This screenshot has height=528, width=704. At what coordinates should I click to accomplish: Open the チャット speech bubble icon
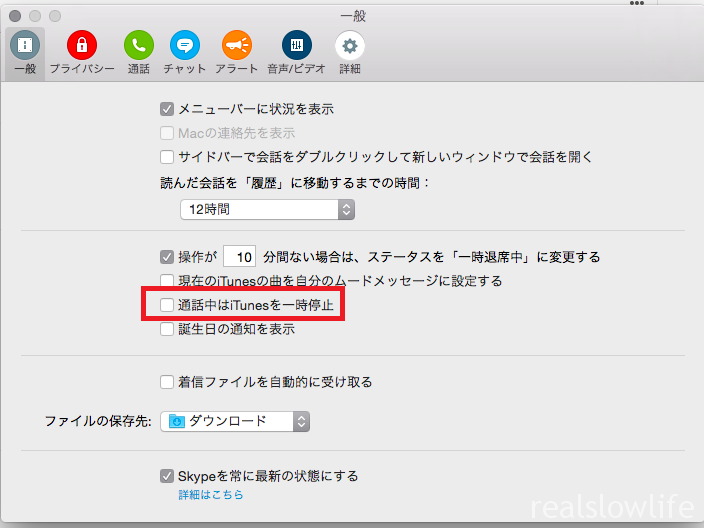[185, 45]
